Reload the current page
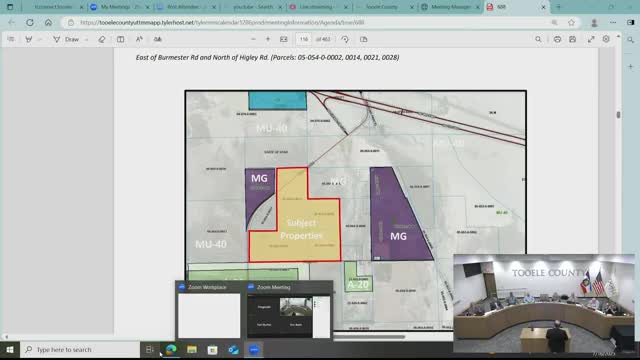The width and height of the screenshot is (640, 360). pyautogui.click(x=30, y=23)
